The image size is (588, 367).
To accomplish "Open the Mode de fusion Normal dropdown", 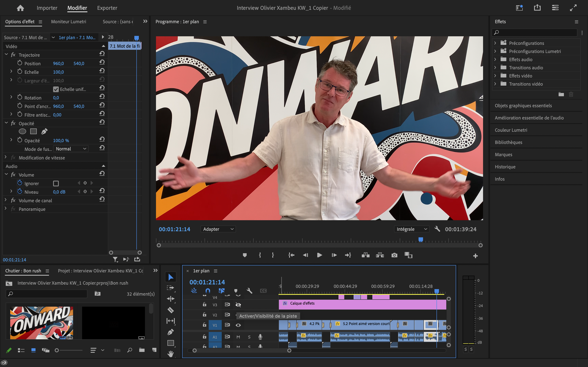I will 71,149.
